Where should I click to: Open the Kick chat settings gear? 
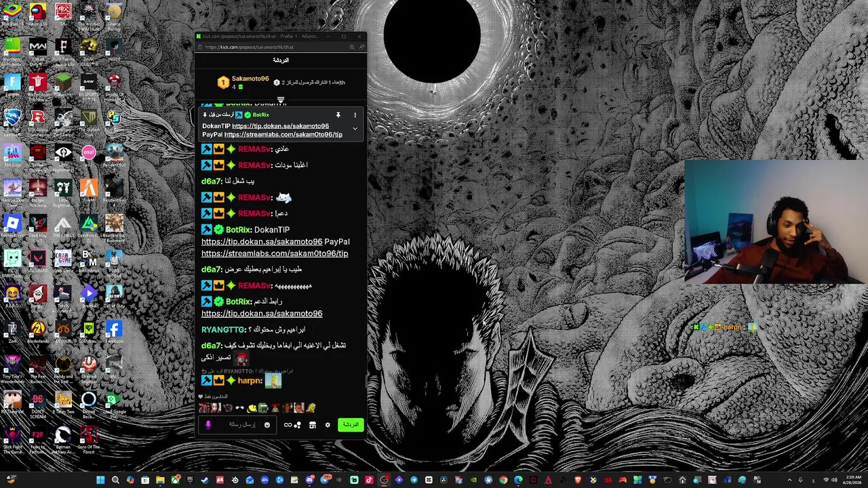328,425
